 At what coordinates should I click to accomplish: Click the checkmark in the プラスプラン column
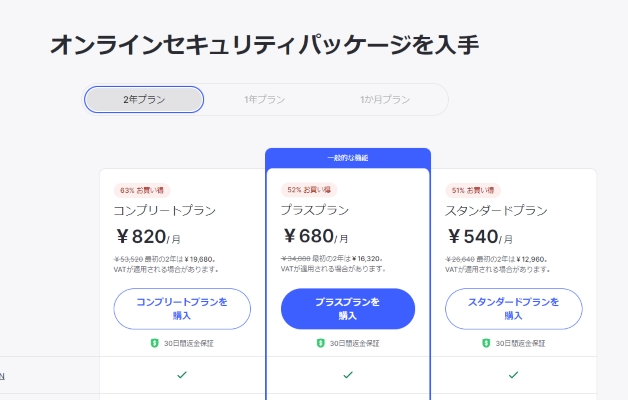(348, 375)
